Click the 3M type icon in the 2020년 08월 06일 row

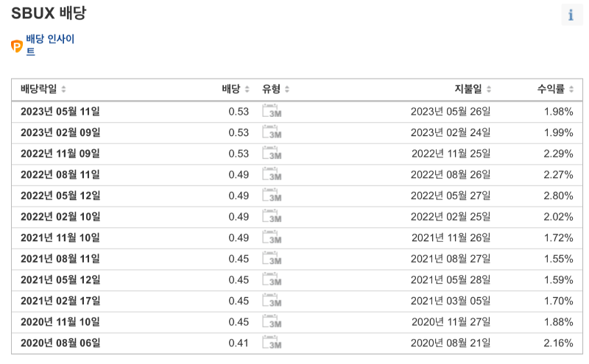[x=272, y=342]
